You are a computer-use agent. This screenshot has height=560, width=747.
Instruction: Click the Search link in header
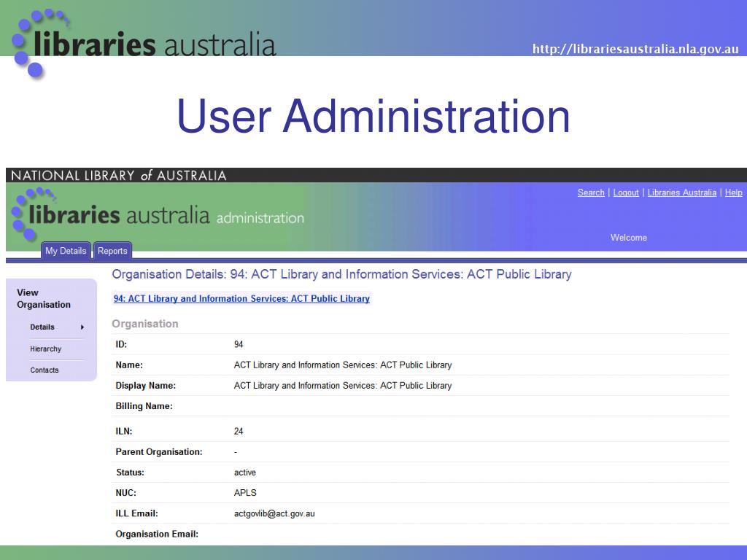tap(591, 192)
